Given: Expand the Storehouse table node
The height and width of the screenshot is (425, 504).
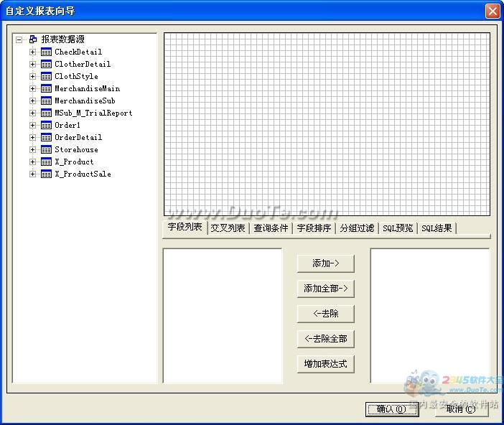Looking at the screenshot, I should click(32, 149).
